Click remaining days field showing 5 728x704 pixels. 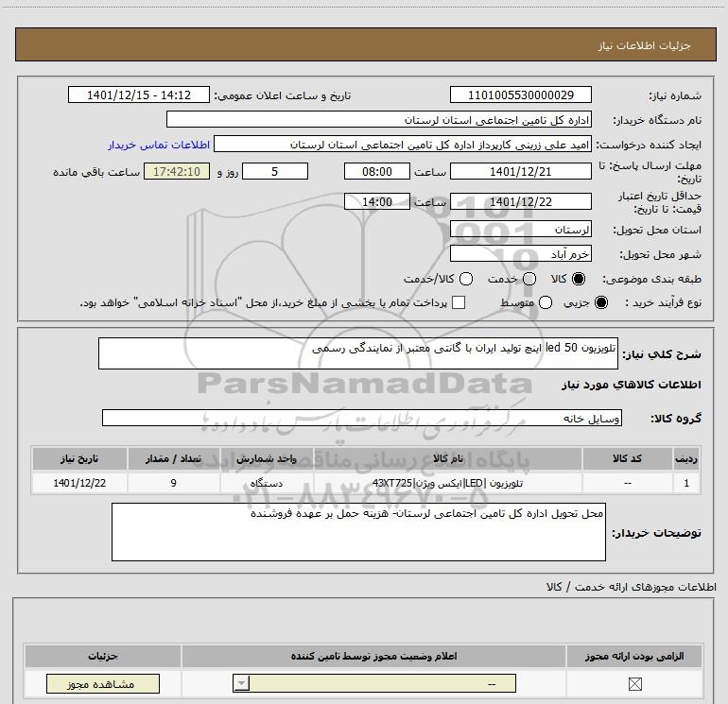275,171
